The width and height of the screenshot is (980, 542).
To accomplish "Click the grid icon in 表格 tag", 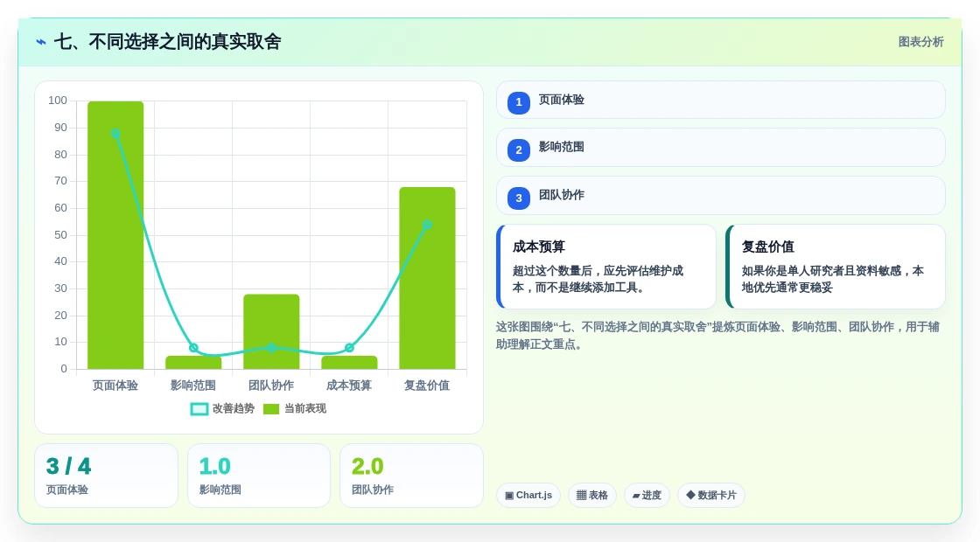I will tap(581, 495).
